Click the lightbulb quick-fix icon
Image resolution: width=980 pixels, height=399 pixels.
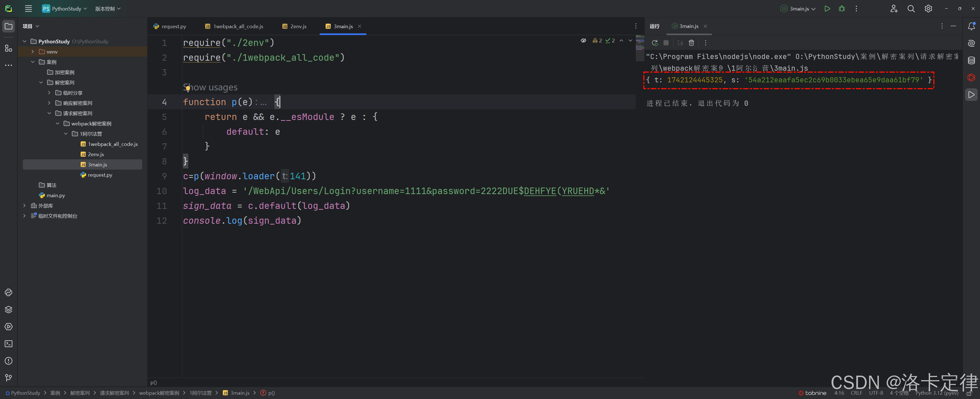coord(188,89)
